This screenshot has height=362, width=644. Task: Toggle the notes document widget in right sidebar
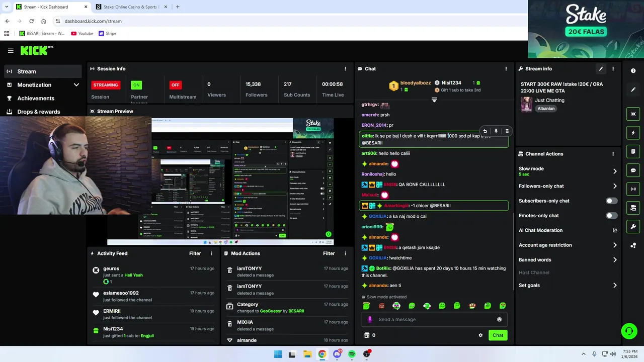pos(633,151)
